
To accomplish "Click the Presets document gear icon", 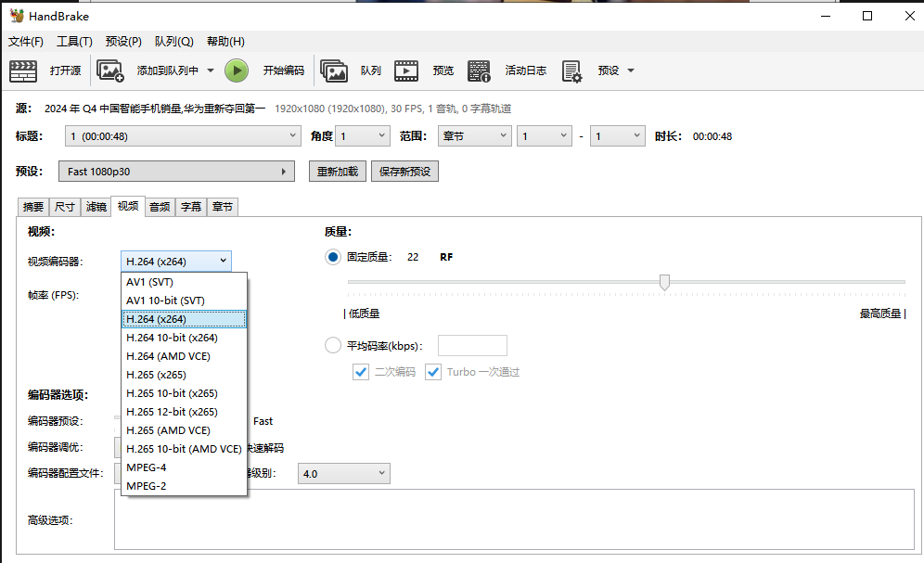I will [x=571, y=71].
